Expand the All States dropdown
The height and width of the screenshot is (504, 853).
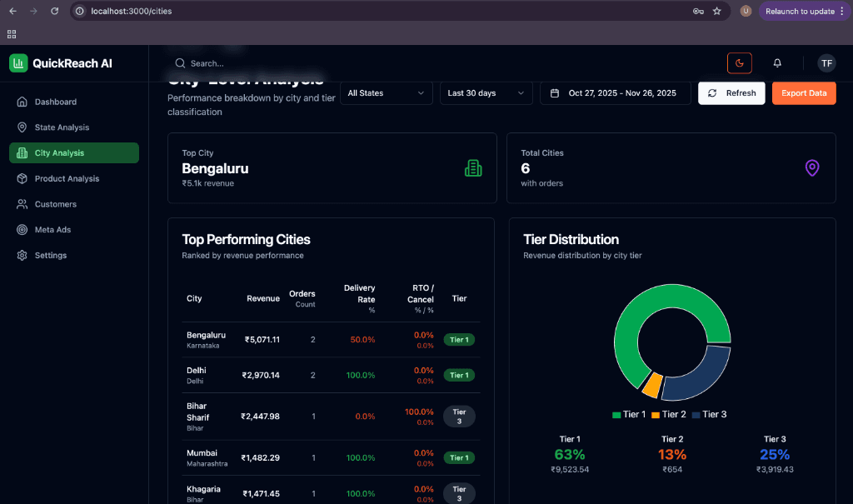click(386, 93)
